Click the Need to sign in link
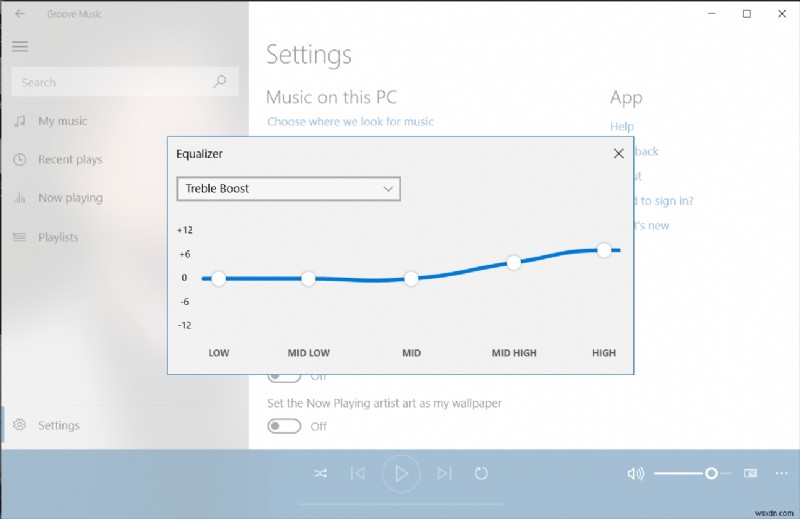Viewport: 800px width, 519px height. (x=663, y=201)
